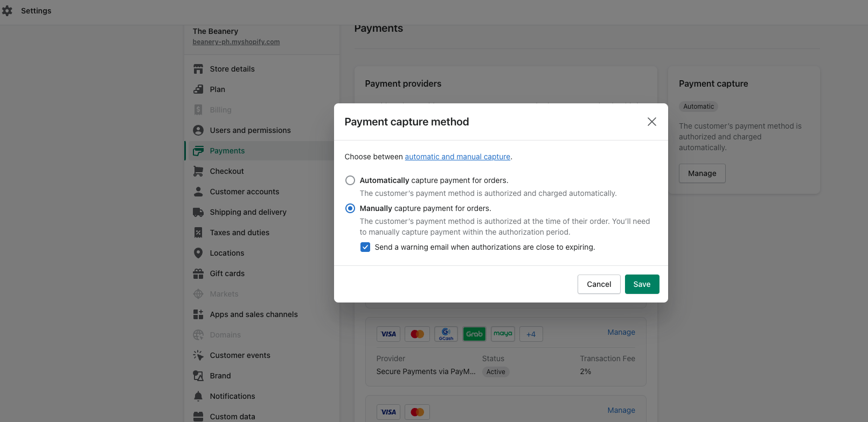Viewport: 868px width, 422px height.
Task: Open the beanery-ph.myshopify.com store link
Action: [x=236, y=42]
